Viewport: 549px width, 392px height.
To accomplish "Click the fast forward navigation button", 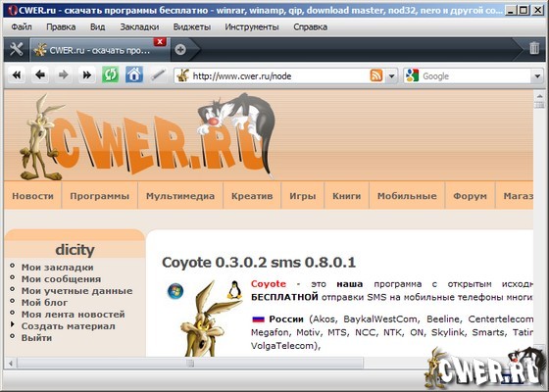I will (x=87, y=74).
